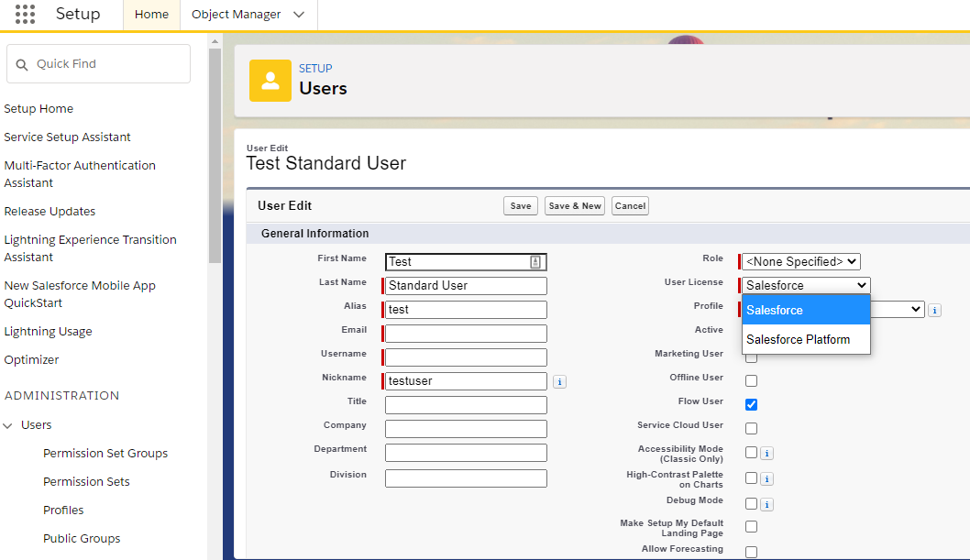Open the Object Manager tab
Screen dimensions: 970x560
click(237, 15)
